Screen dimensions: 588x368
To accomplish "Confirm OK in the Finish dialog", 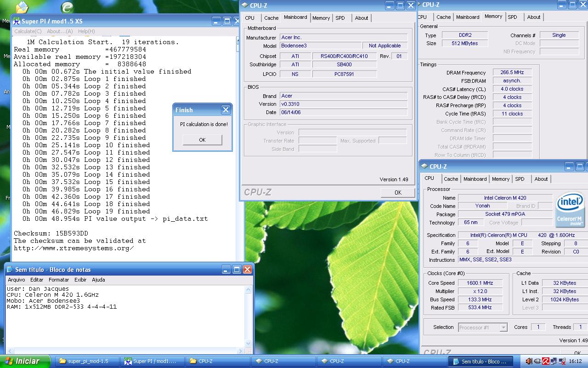I will [202, 140].
